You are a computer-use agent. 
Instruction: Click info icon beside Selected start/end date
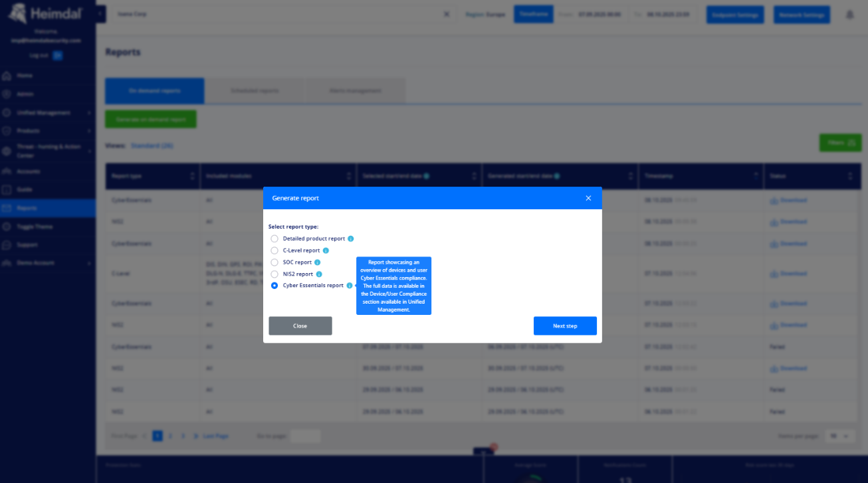tap(426, 176)
